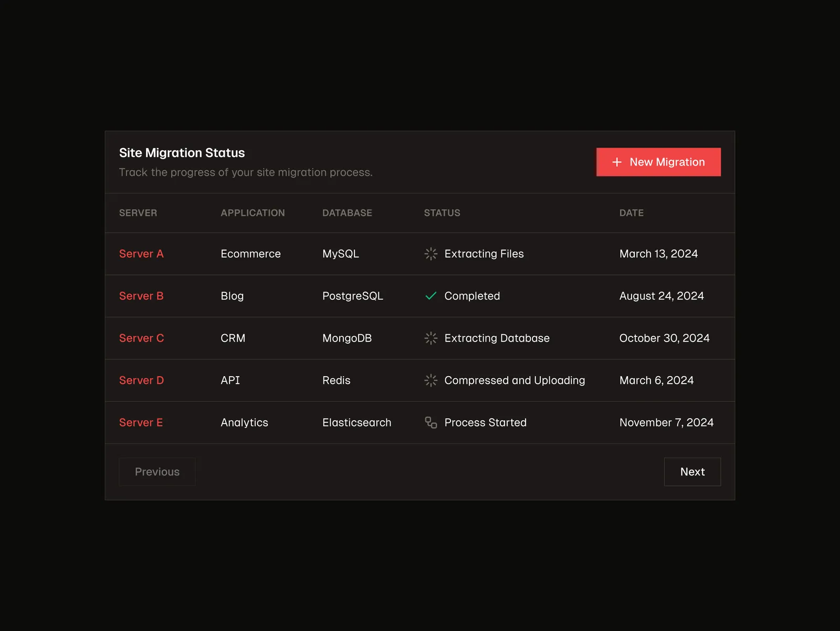Click the STATUS column header
Viewport: 840px width, 631px height.
tap(442, 213)
